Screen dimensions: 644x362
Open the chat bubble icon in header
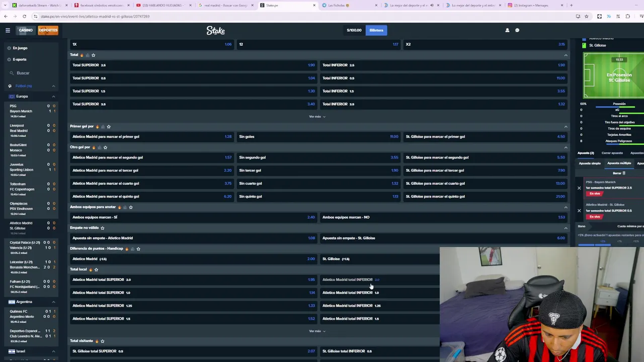tap(517, 30)
